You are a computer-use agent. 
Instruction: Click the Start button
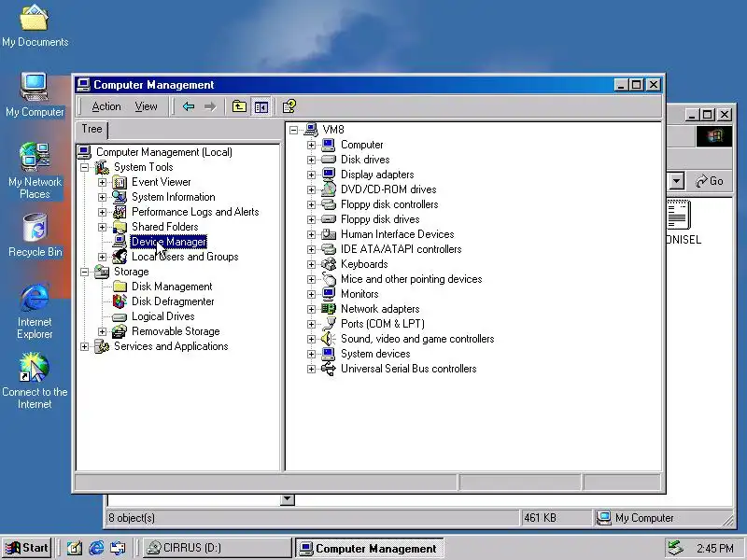click(27, 548)
